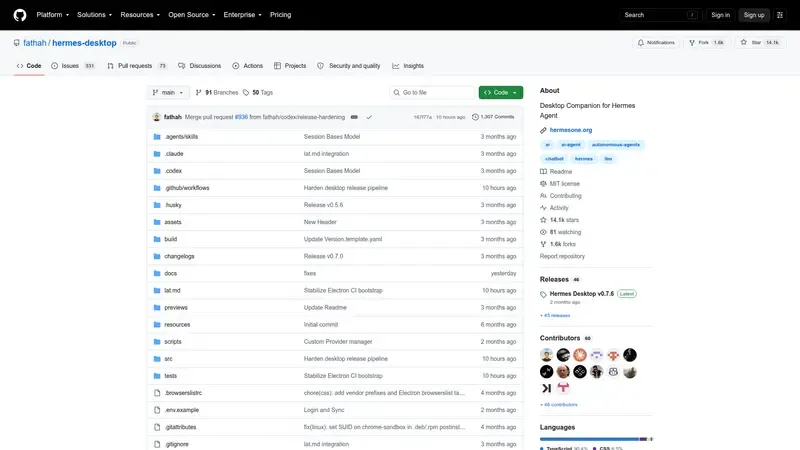Open the Pull requests tab
The height and width of the screenshot is (450, 800).
(x=137, y=66)
